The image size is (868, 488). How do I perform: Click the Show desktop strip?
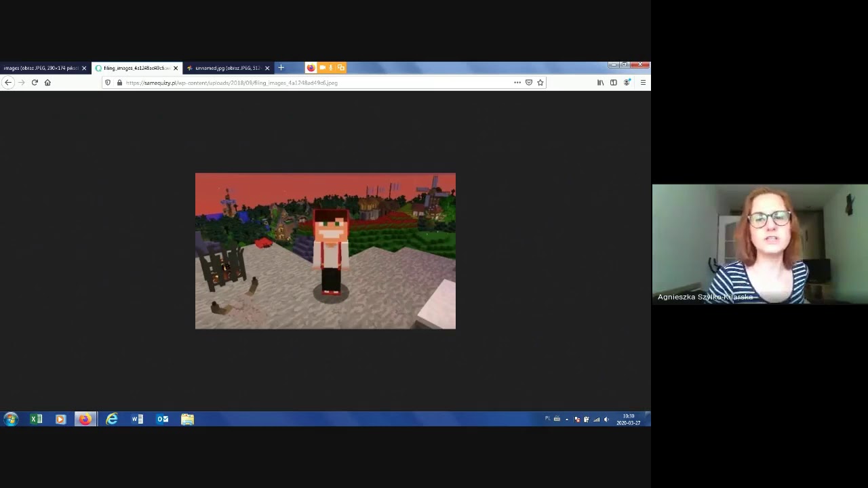[x=648, y=420]
